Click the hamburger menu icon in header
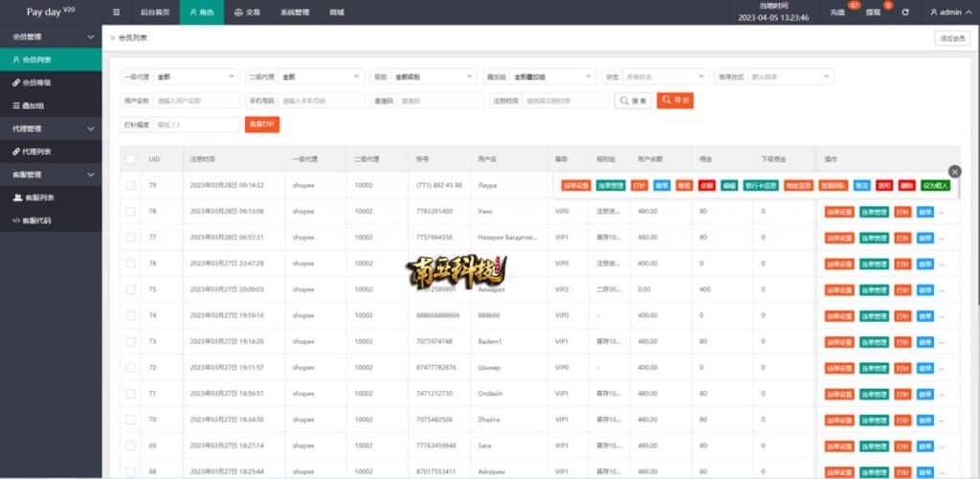The width and height of the screenshot is (980, 479). coord(117,12)
